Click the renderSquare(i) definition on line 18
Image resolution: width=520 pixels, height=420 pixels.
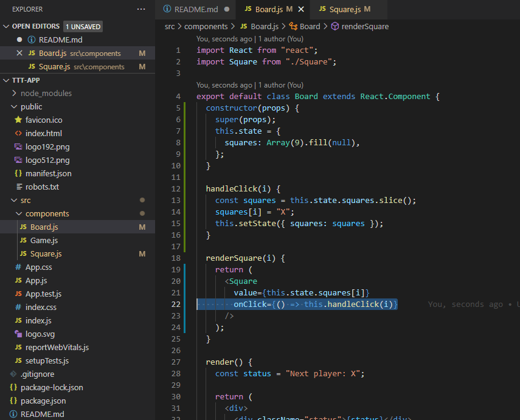pyautogui.click(x=240, y=258)
